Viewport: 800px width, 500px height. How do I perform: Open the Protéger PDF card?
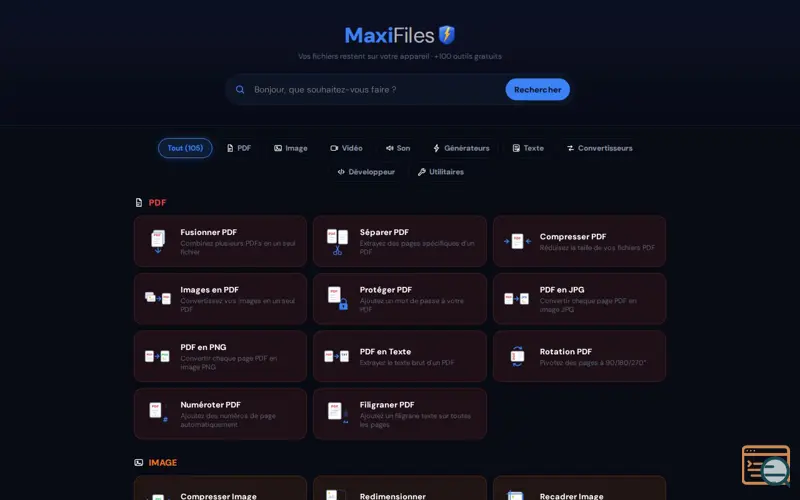pos(400,298)
